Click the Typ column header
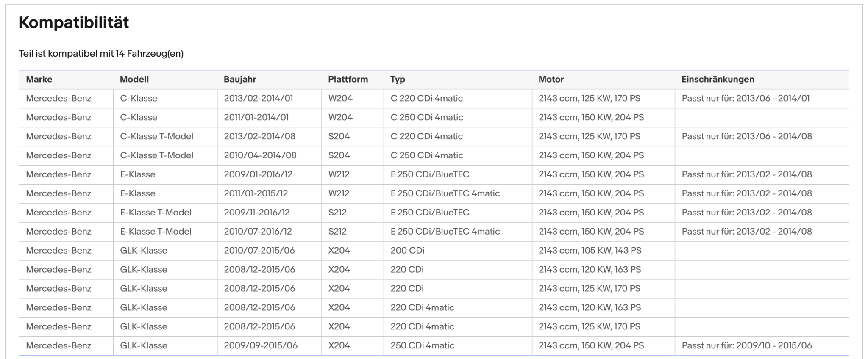The height and width of the screenshot is (359, 868). [398, 79]
